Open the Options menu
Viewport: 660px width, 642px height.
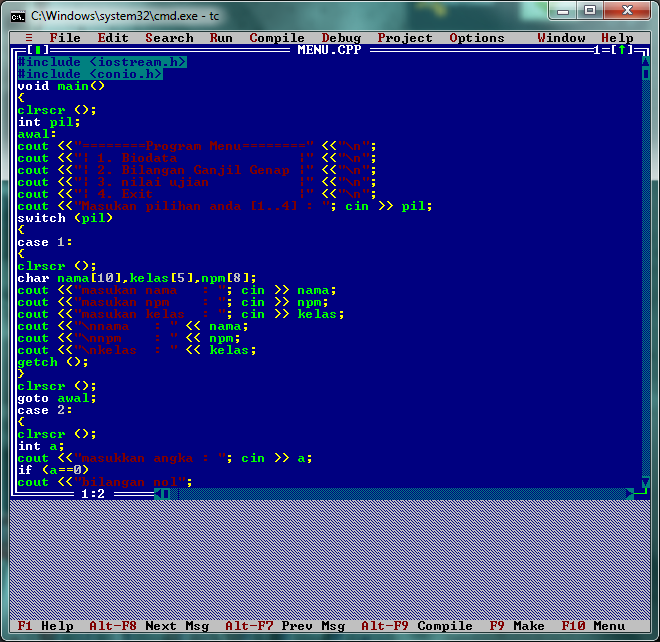(477, 38)
